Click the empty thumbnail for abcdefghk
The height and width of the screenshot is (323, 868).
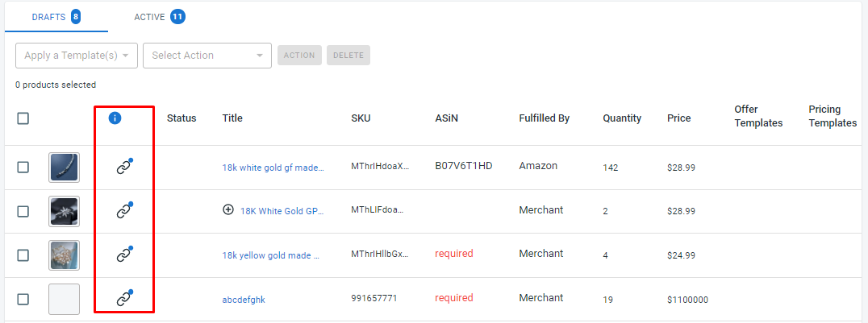[65, 299]
